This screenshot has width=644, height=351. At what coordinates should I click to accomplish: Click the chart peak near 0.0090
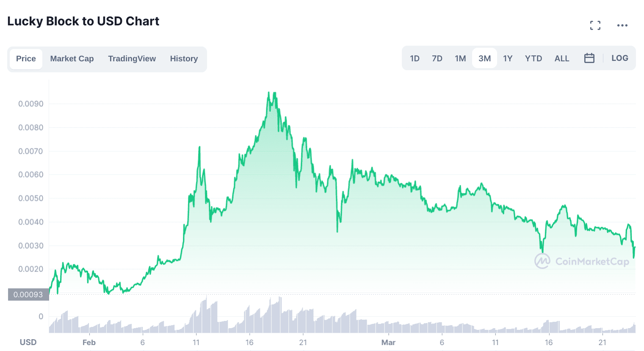[x=269, y=93]
